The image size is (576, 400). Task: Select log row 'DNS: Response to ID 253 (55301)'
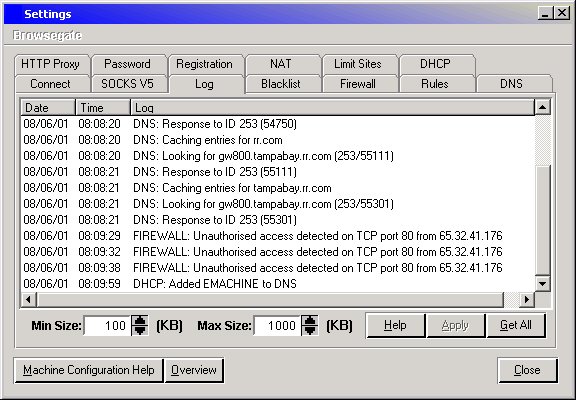click(277, 220)
